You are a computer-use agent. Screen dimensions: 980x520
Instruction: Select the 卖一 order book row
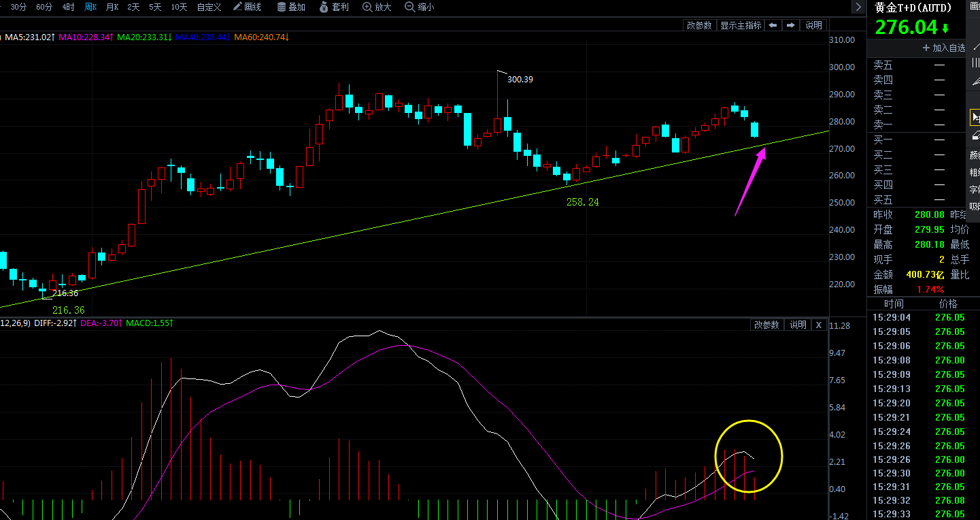point(916,125)
